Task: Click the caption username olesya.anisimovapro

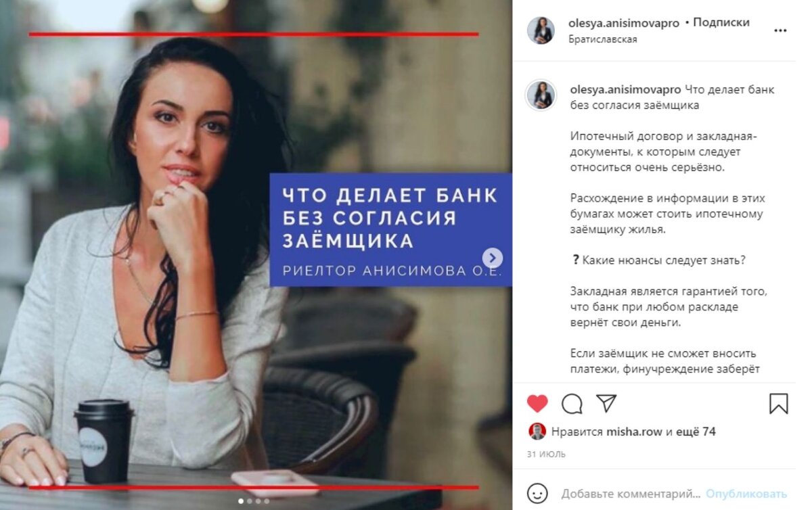Action: click(625, 89)
